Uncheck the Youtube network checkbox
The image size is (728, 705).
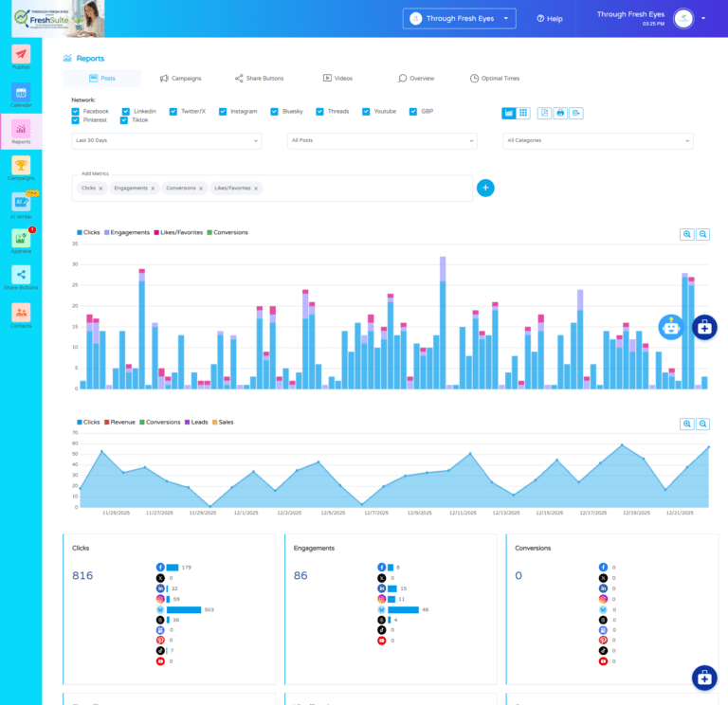click(x=366, y=112)
